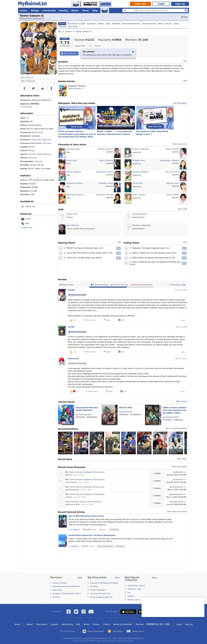Image resolution: width=207 pixels, height=644 pixels.
Task: Switch to Characters & Staff tab
Action: [x=76, y=24]
